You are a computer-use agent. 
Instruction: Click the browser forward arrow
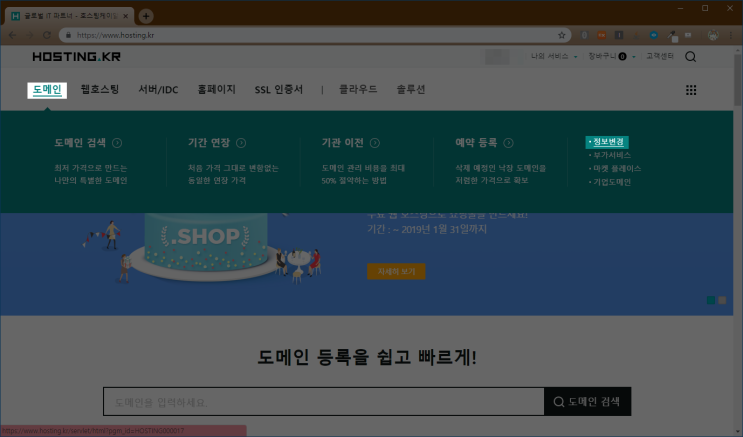tap(30, 35)
